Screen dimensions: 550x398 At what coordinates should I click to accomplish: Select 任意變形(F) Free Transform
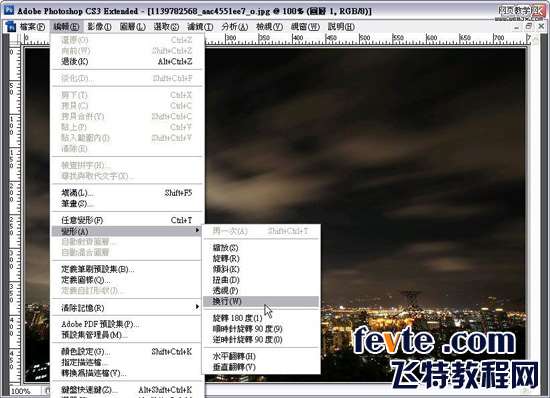point(127,220)
